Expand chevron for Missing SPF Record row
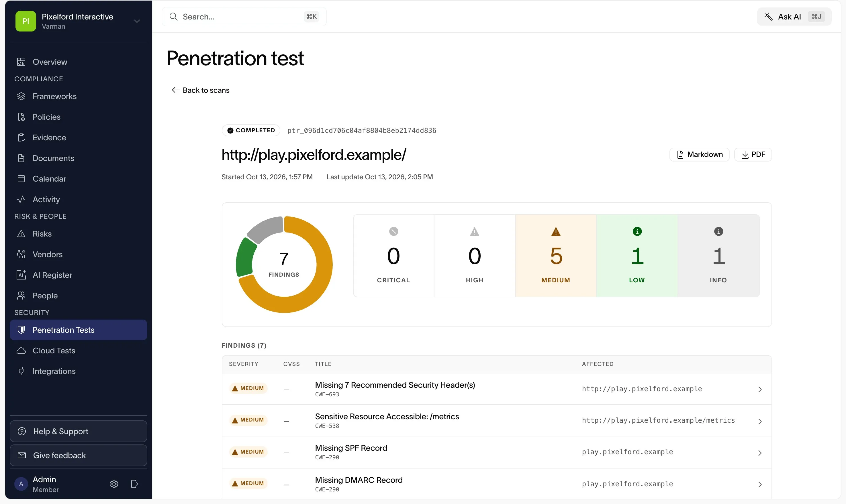 tap(760, 453)
